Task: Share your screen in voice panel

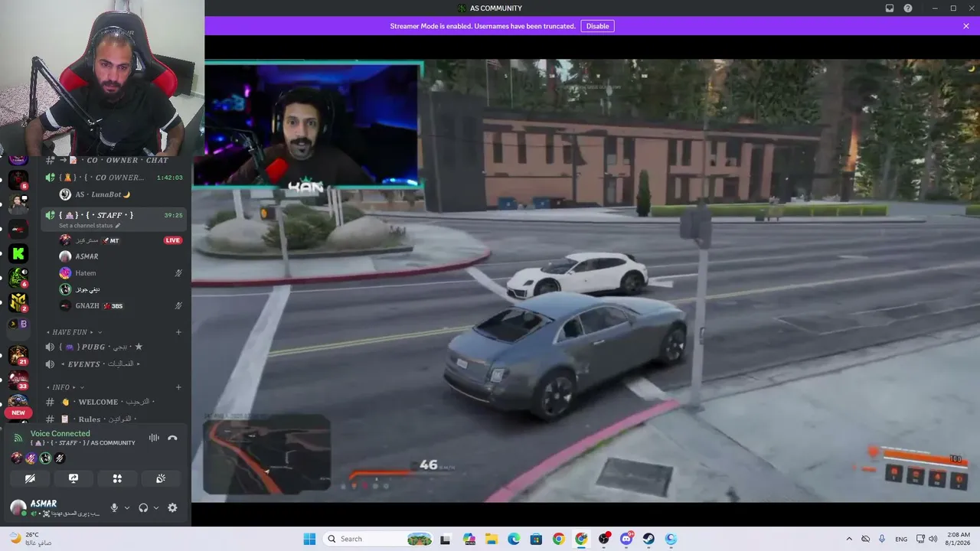Action: pos(73,478)
